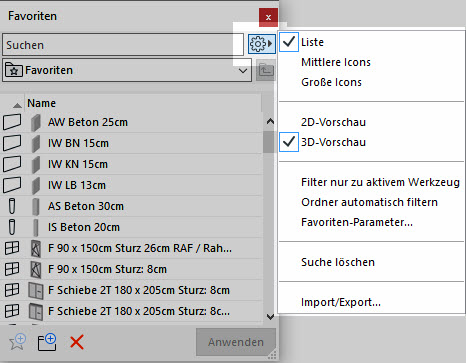This screenshot has width=466, height=363.
Task: Open the gear settings popup button
Action: click(x=262, y=44)
